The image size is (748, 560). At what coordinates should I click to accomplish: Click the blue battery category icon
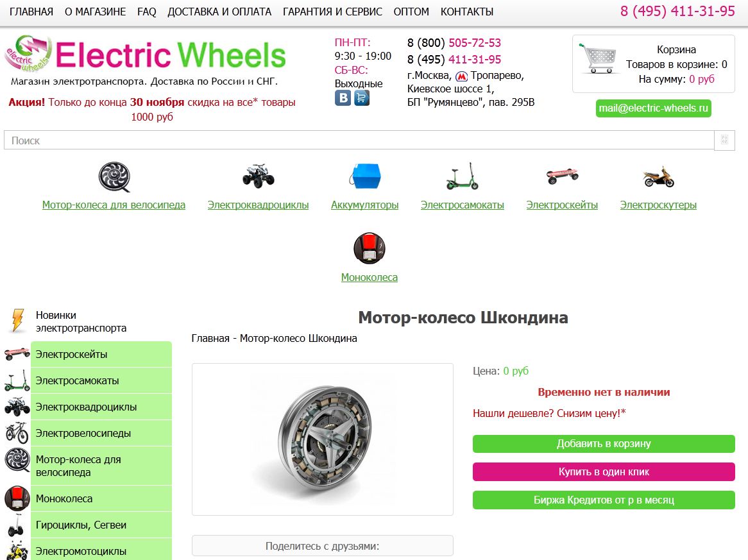click(x=364, y=176)
